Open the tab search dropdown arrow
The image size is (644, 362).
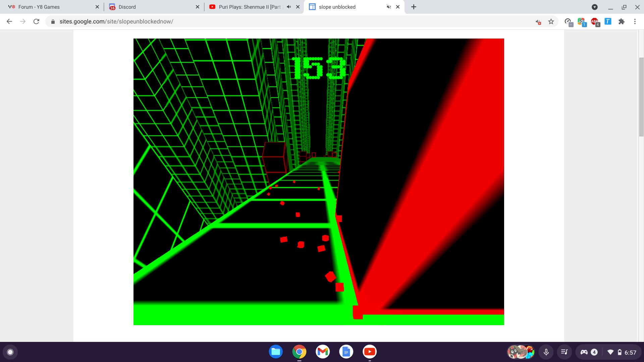[594, 7]
